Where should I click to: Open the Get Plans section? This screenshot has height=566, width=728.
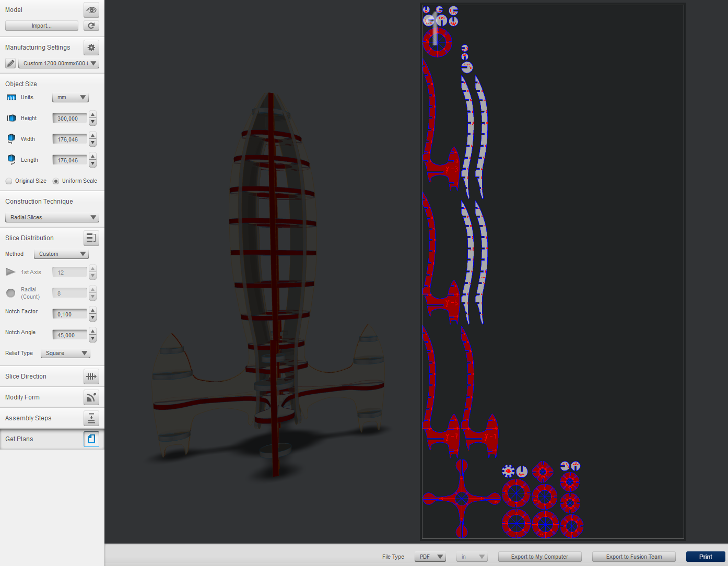[x=52, y=439]
